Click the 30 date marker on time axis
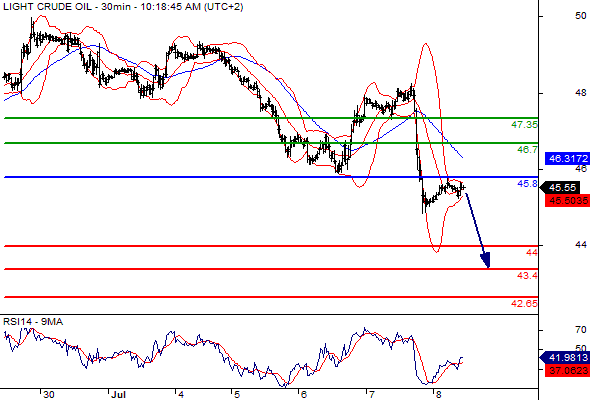Image resolution: width=590 pixels, height=400 pixels. click(49, 395)
